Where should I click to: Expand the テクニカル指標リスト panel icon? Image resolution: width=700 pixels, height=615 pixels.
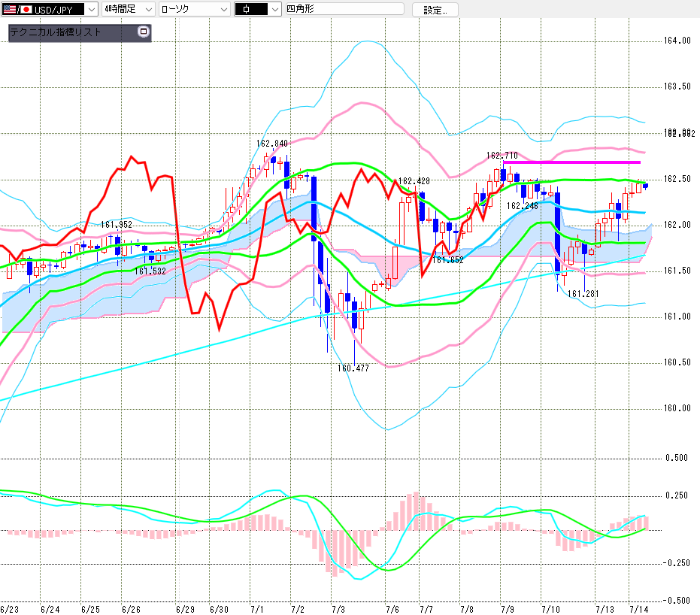pos(144,32)
